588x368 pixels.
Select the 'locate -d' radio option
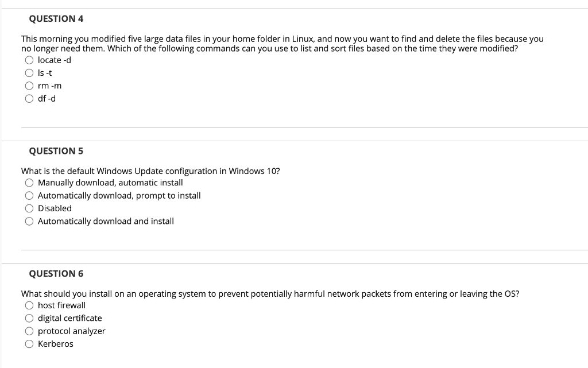(29, 60)
